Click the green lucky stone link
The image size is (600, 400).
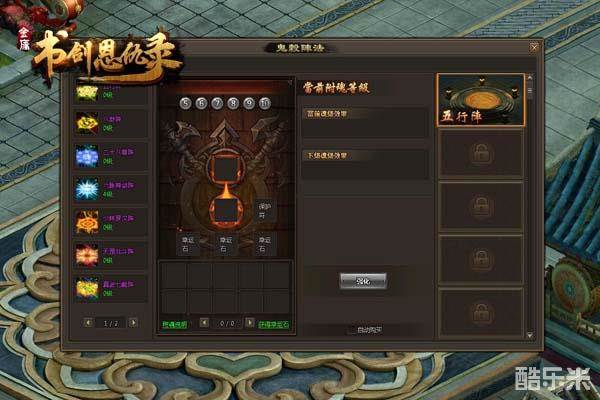(274, 325)
